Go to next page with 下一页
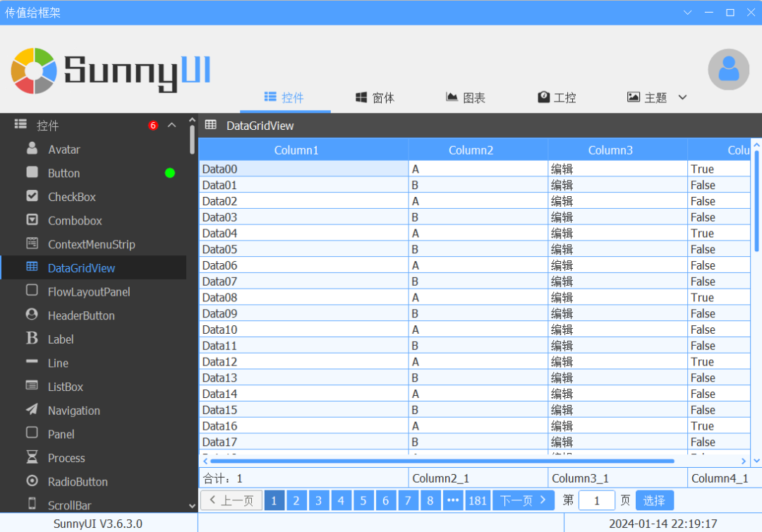Screen dimensions: 762x532 click(524, 500)
